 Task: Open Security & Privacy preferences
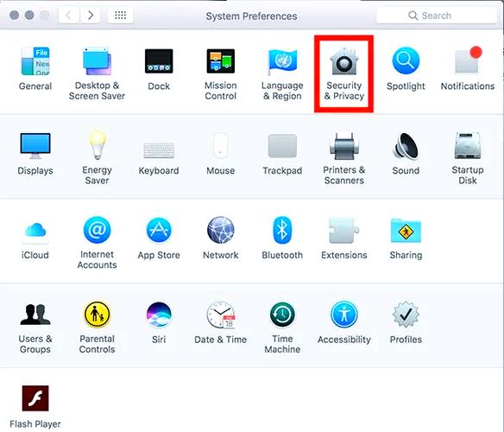344,74
